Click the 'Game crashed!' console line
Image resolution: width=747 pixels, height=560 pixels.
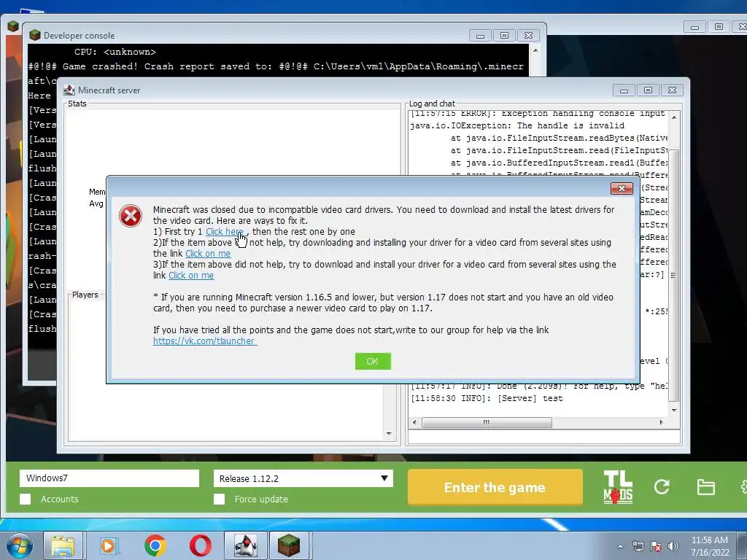point(276,66)
